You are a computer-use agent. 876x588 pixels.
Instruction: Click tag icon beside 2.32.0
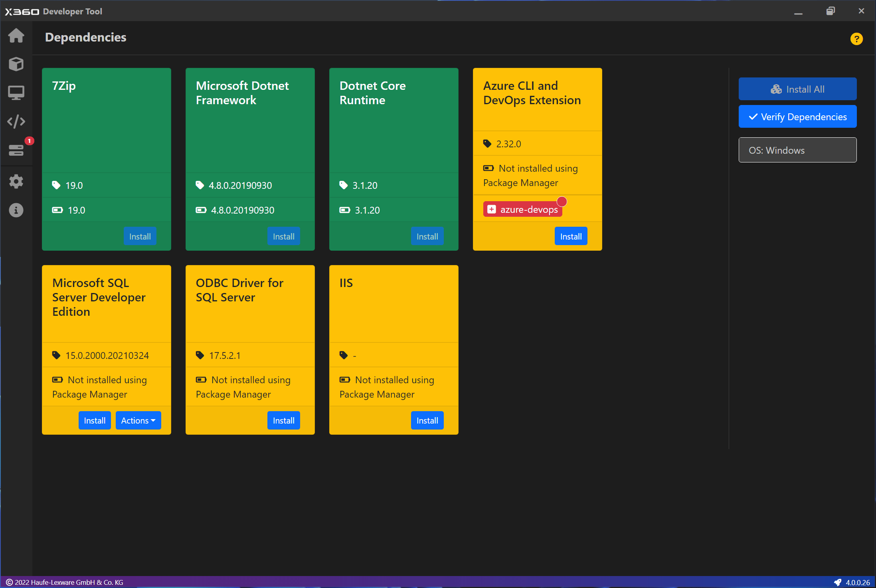coord(487,143)
